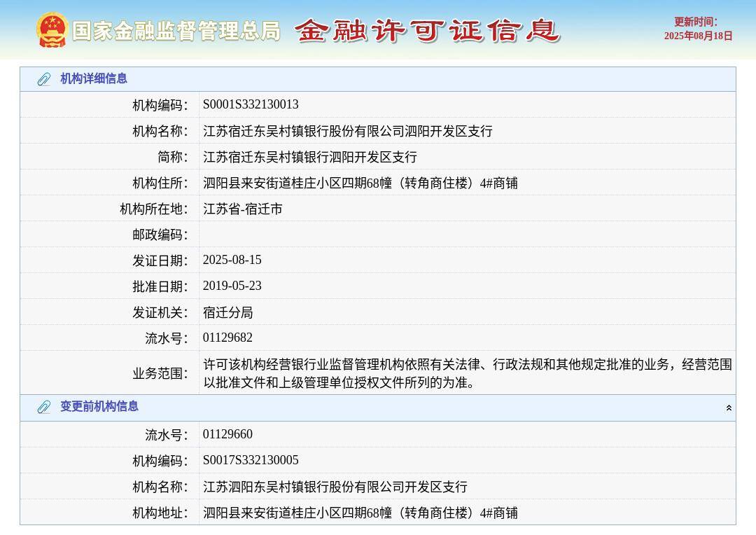Click the 流水号 label in the previous-info section
This screenshot has height=535, width=756.
(x=167, y=435)
